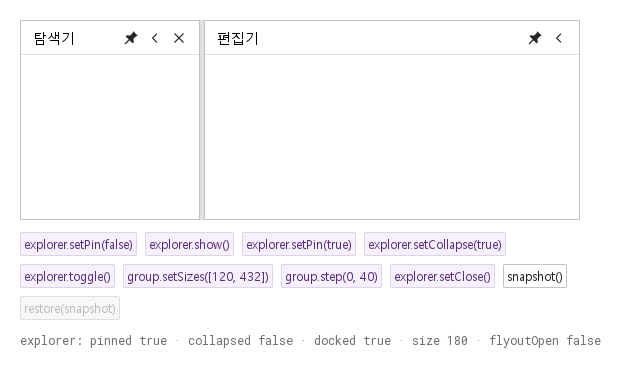
Task: Close the 탐색기 panel with X
Action: point(179,38)
